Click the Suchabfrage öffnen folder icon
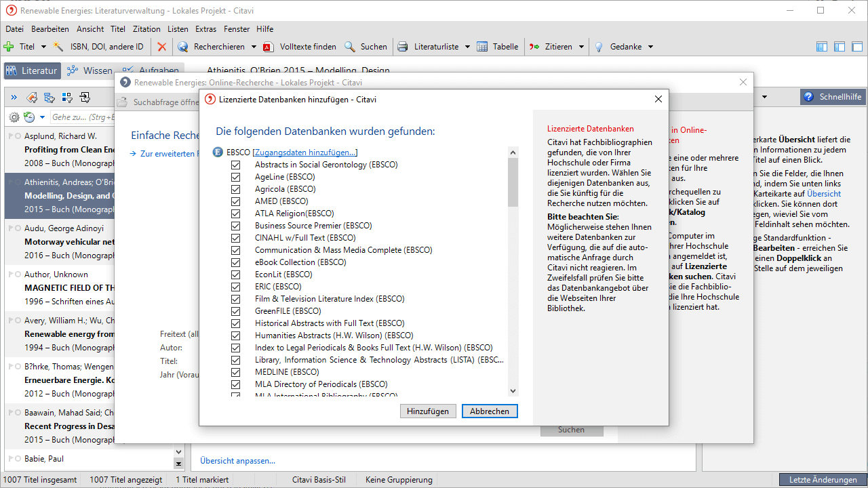 122,102
